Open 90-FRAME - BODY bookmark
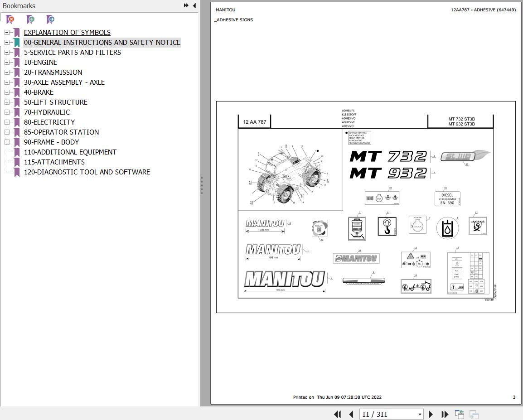This screenshot has width=523, height=420. (x=51, y=142)
